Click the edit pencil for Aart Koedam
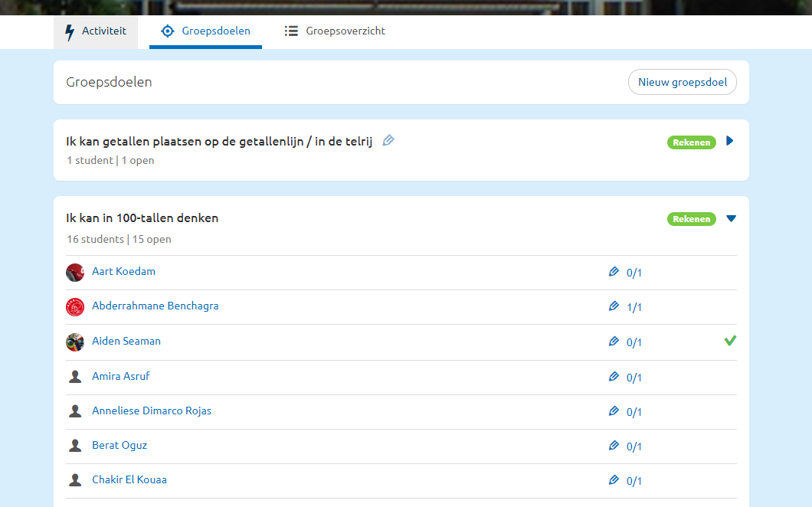812x507 pixels. click(x=614, y=272)
